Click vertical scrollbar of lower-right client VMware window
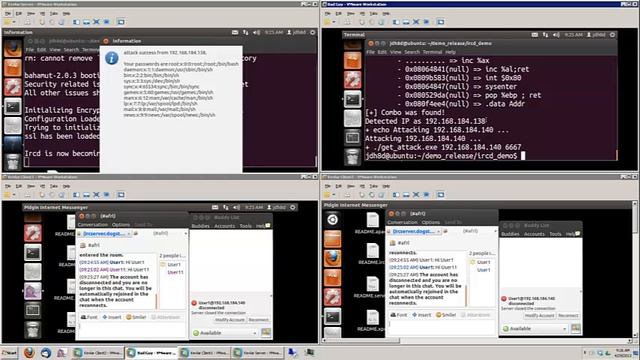Image resolution: width=640 pixels, height=360 pixels. pyautogui.click(x=635, y=269)
